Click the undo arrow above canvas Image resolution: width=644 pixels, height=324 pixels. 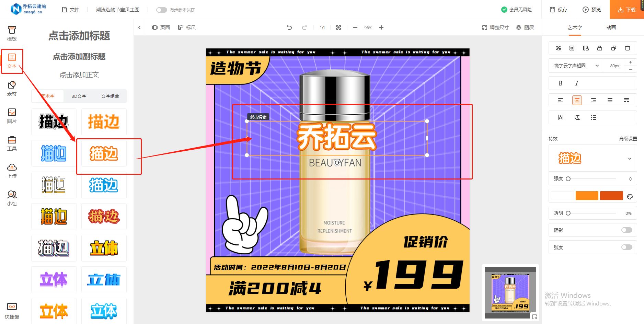click(x=289, y=27)
